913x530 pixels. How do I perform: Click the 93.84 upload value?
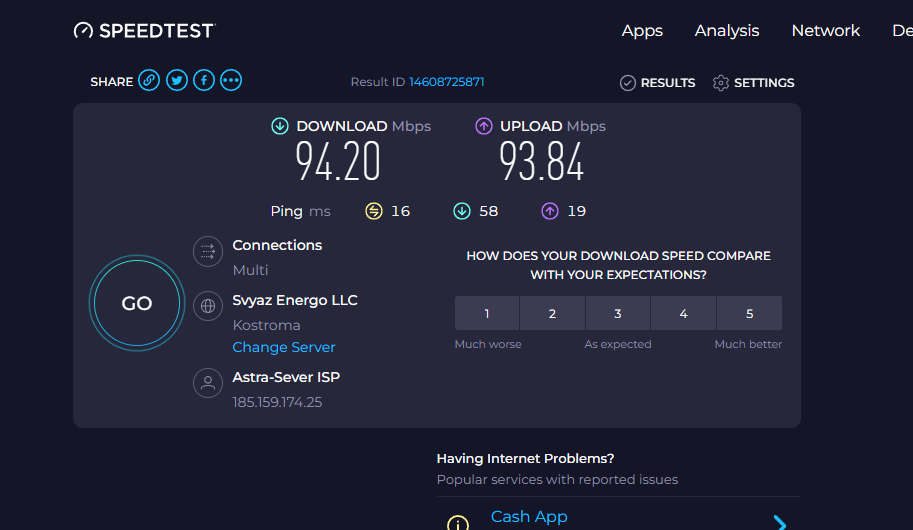(542, 162)
